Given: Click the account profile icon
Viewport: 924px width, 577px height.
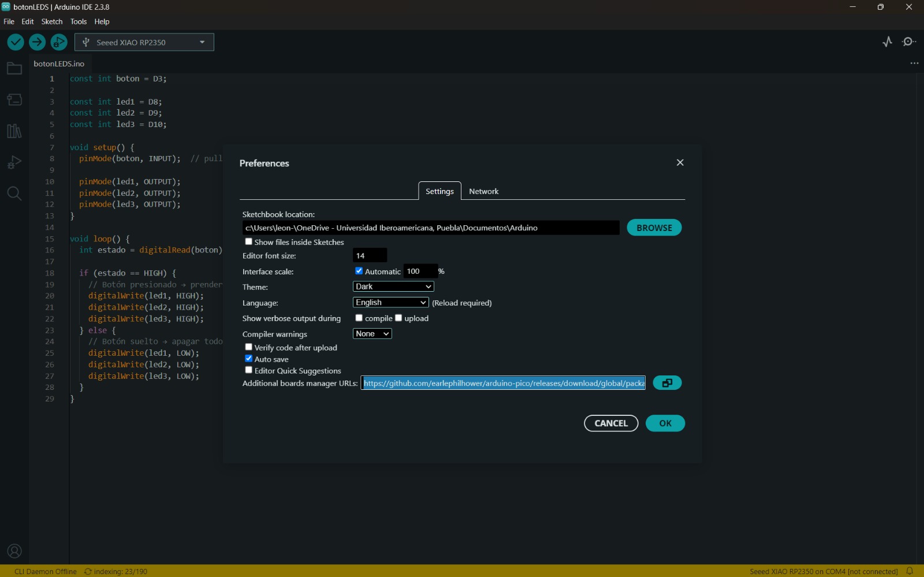Looking at the screenshot, I should coord(14,551).
